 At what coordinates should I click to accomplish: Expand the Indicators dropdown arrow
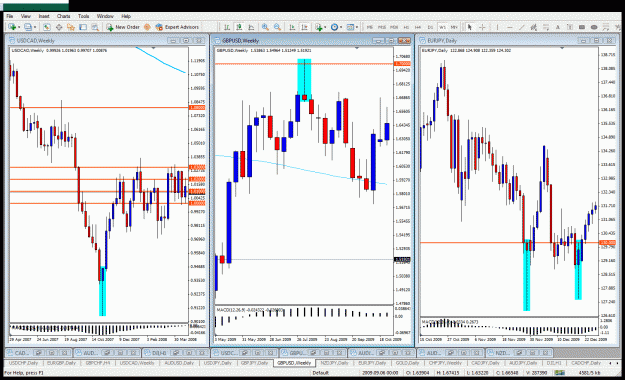pos(325,27)
